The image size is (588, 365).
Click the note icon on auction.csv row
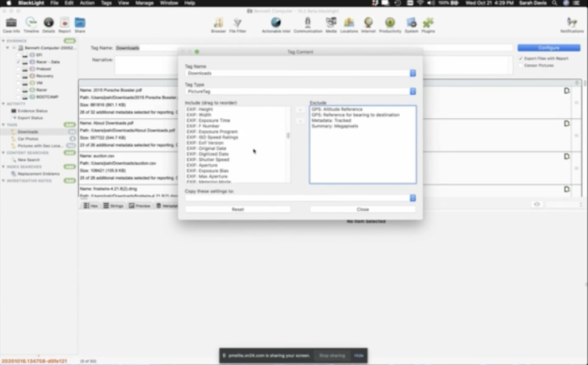coord(567,156)
